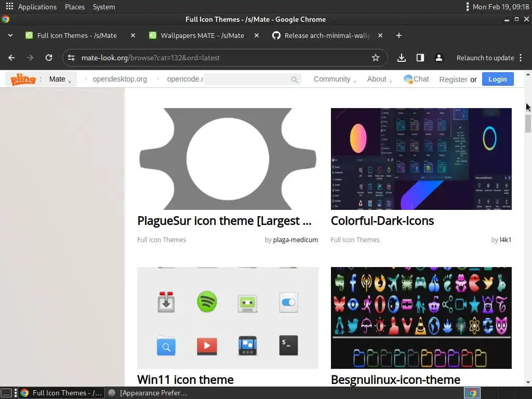Expand the About dropdown menu
Viewport: 532px width, 399px height.
(379, 79)
